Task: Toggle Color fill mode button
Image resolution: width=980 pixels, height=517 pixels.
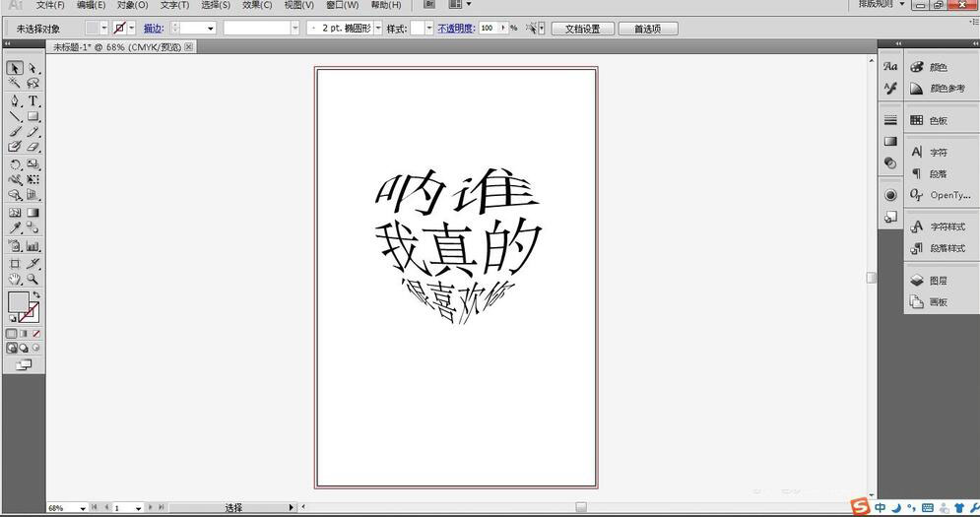Action: (11, 334)
